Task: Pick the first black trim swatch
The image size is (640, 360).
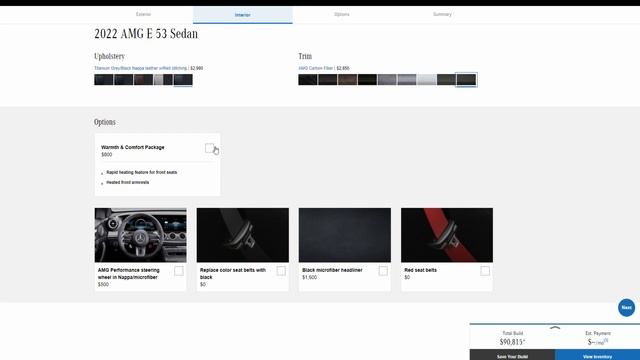Action: click(x=308, y=80)
